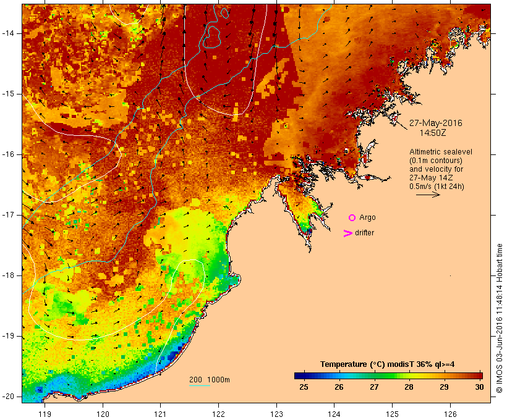This screenshot has height=420, width=507.
Task: Click the "14:50Z" time label
Action: (433, 133)
